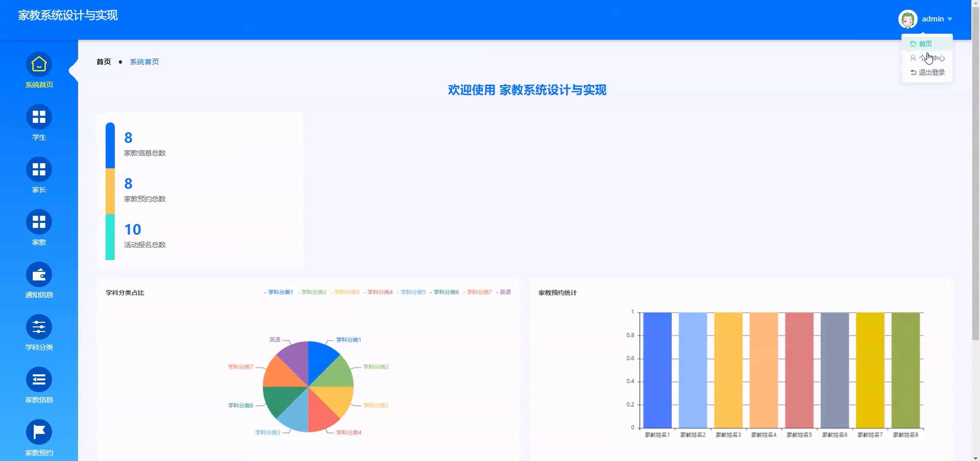Open the 学科分类 sliders icon
The image size is (980, 461).
39,327
